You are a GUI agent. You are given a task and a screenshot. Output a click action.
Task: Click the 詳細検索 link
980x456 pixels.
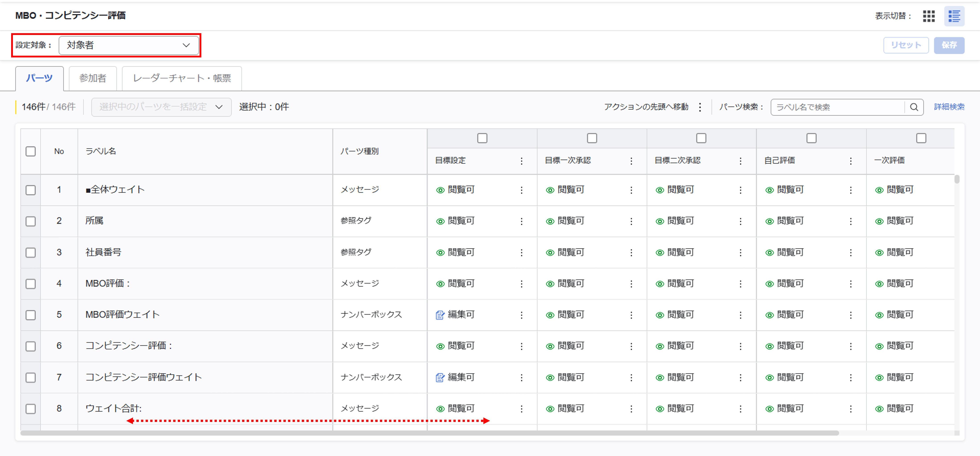[x=949, y=107]
